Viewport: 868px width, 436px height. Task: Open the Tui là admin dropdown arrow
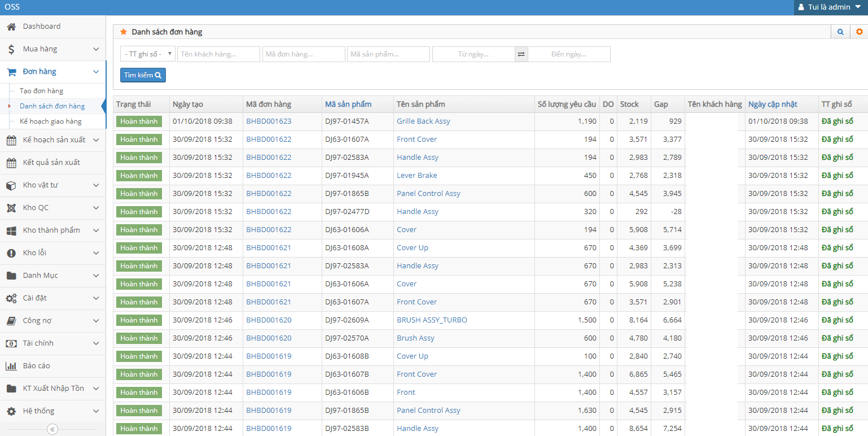858,7
